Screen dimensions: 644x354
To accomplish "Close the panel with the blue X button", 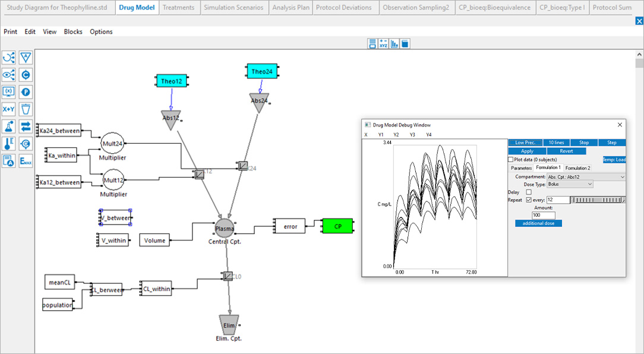I will click(x=639, y=21).
